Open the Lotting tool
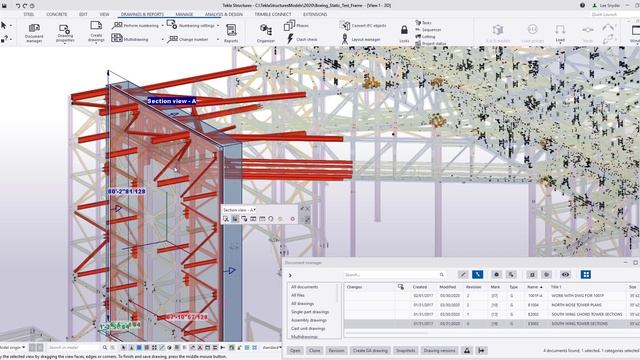The image size is (640, 360). tap(425, 36)
